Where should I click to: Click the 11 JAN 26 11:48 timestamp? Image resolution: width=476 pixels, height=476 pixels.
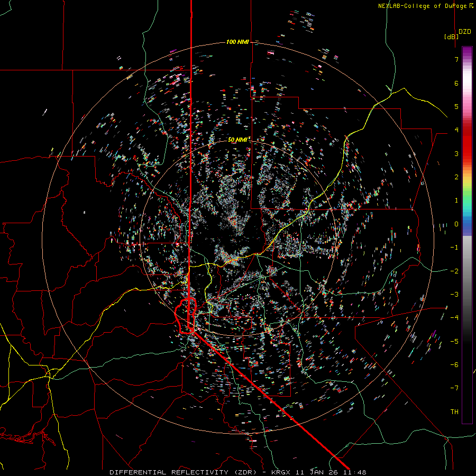click(x=331, y=472)
